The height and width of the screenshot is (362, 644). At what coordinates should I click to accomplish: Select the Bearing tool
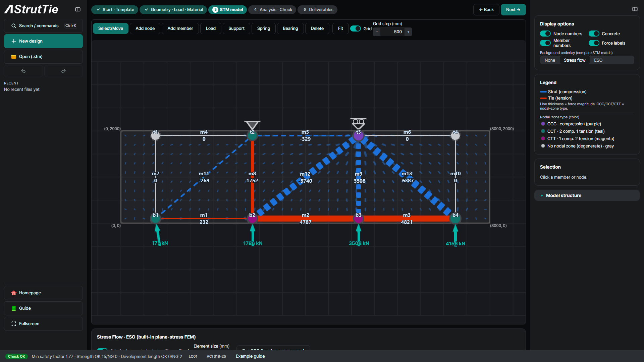[290, 28]
